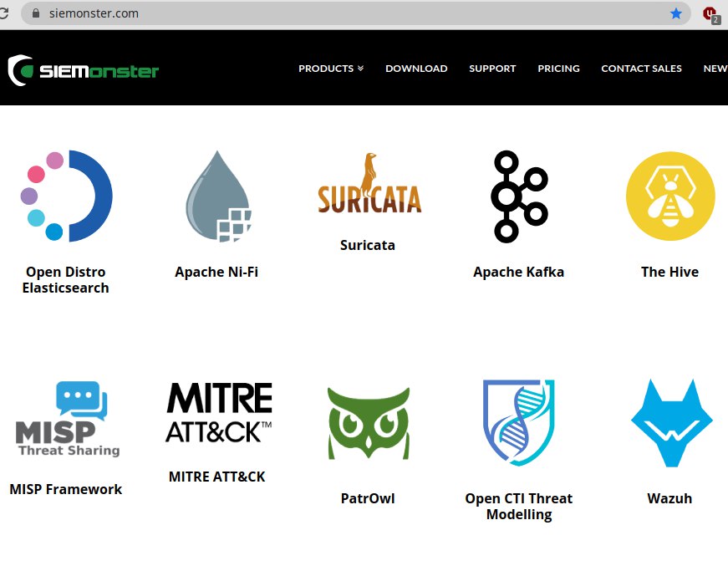The height and width of the screenshot is (566, 728).
Task: Expand the PRODUCTS dropdown menu
Action: tap(331, 69)
